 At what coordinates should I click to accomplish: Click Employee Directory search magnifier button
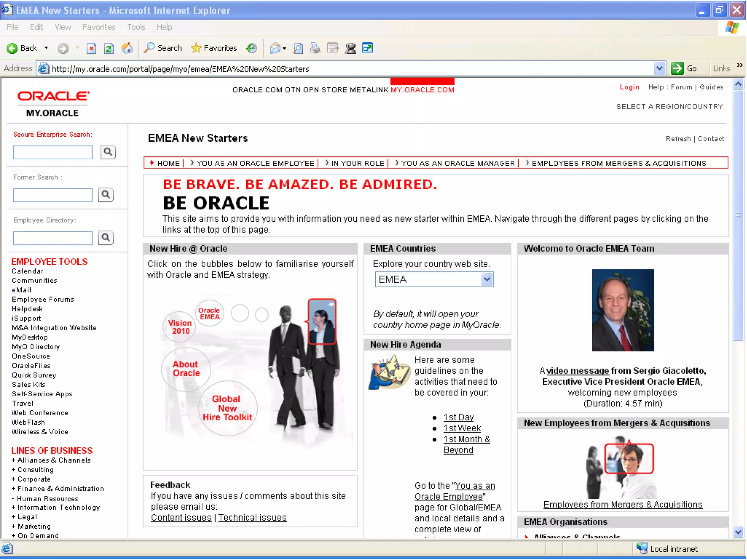106,238
